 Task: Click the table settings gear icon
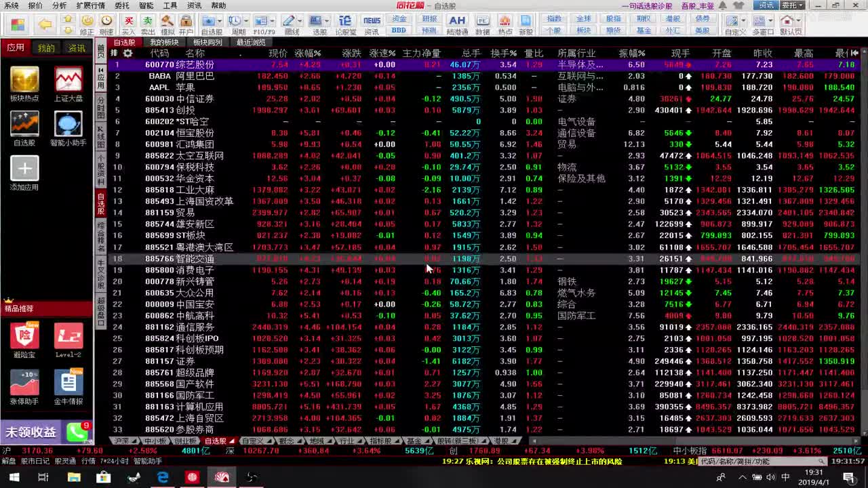[x=127, y=53]
